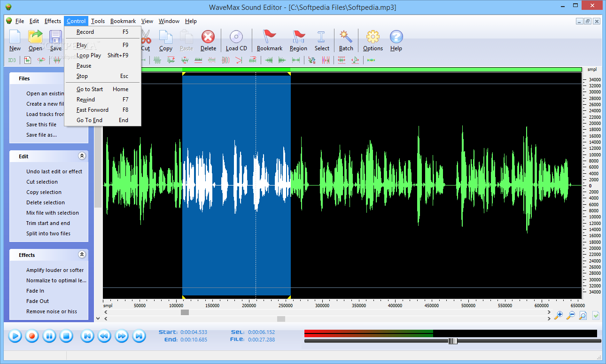Click 'Mix file with selection' link

(53, 213)
